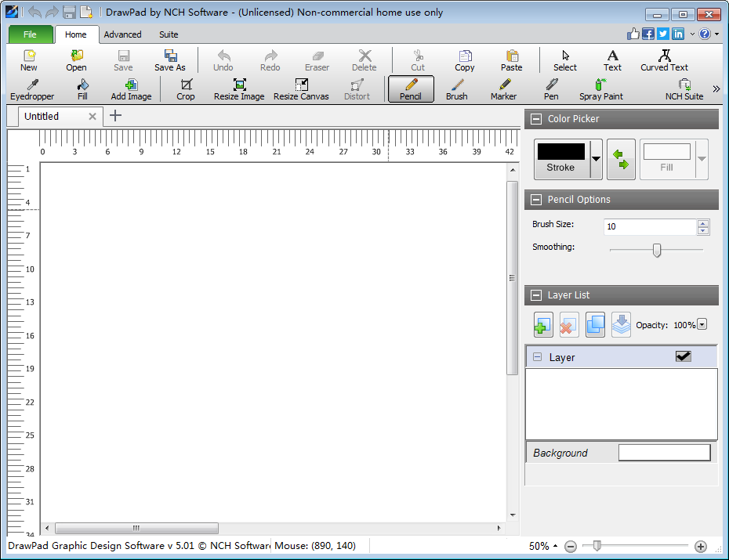The height and width of the screenshot is (560, 729).
Task: Show more toolbar items with chevron
Action: [x=716, y=89]
